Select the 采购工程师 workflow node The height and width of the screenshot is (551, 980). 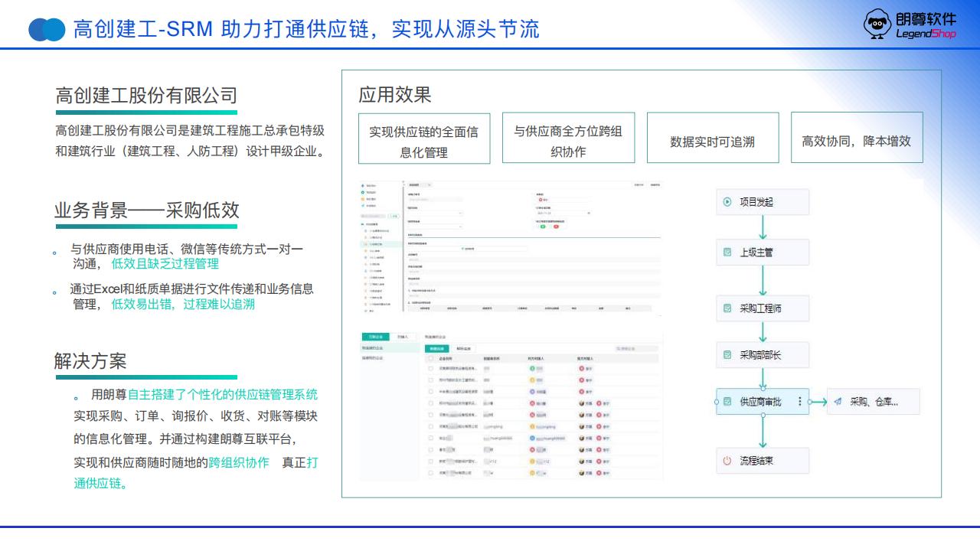coord(763,308)
